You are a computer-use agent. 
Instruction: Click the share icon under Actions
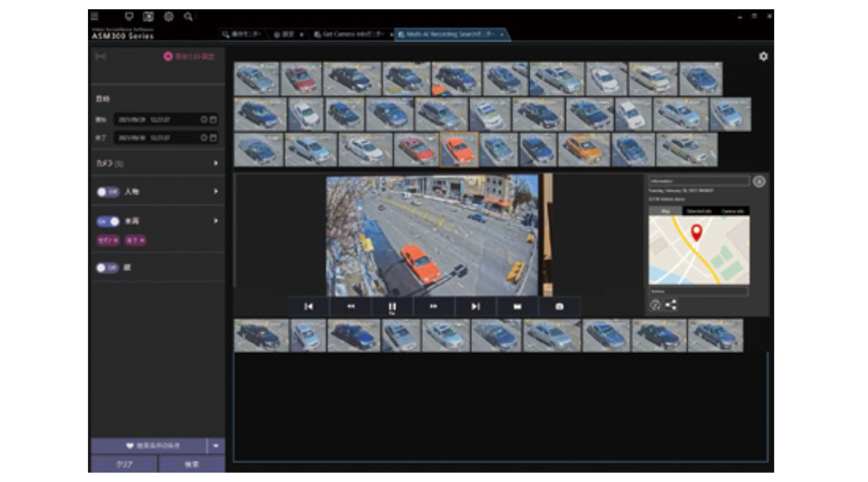671,304
